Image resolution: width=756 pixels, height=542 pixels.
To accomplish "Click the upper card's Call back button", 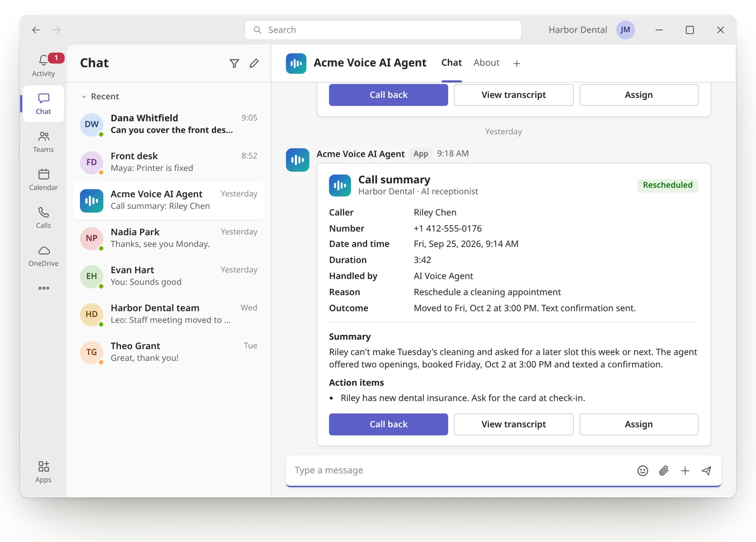I will [388, 95].
